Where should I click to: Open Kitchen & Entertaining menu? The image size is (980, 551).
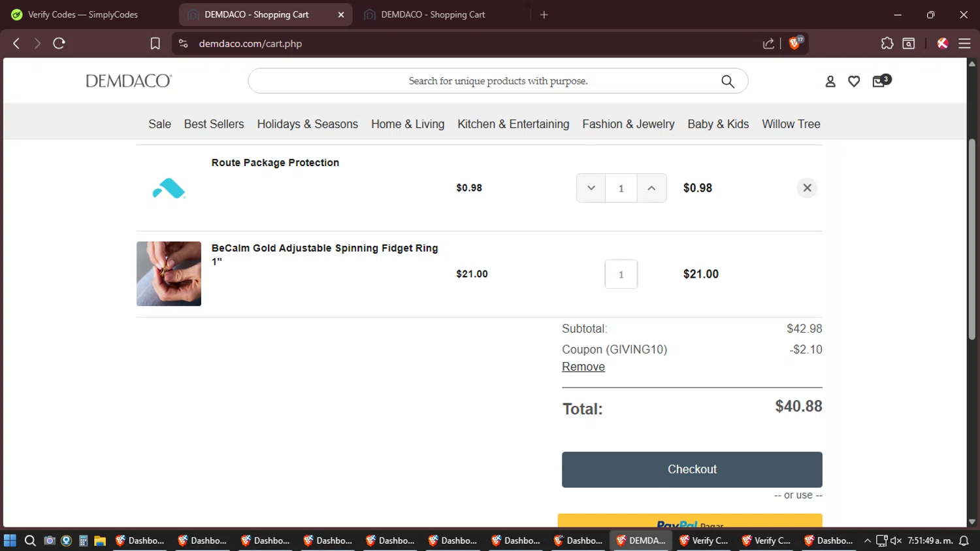pyautogui.click(x=513, y=124)
